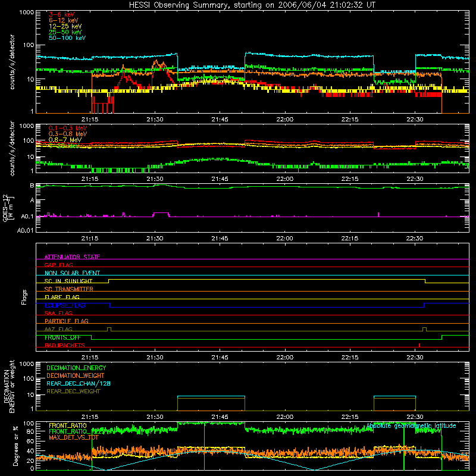Click the cyan decimation block near 21:40

[x=211, y=396]
